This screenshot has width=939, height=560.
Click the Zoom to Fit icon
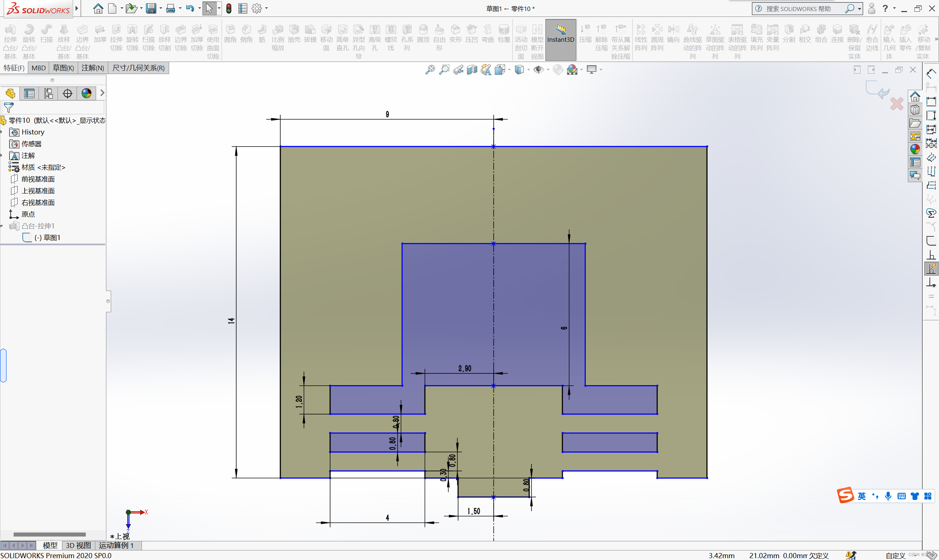pyautogui.click(x=430, y=70)
